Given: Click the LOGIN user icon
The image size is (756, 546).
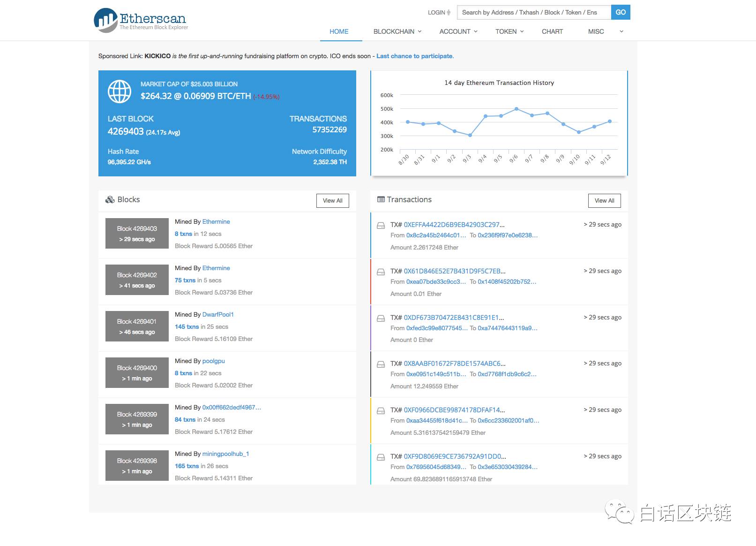Looking at the screenshot, I should pyautogui.click(x=449, y=13).
